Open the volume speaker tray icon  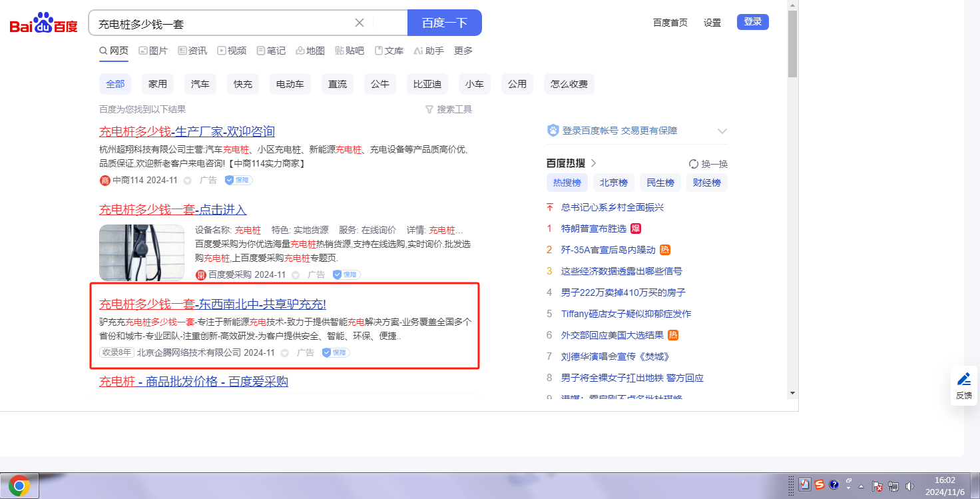tap(909, 486)
